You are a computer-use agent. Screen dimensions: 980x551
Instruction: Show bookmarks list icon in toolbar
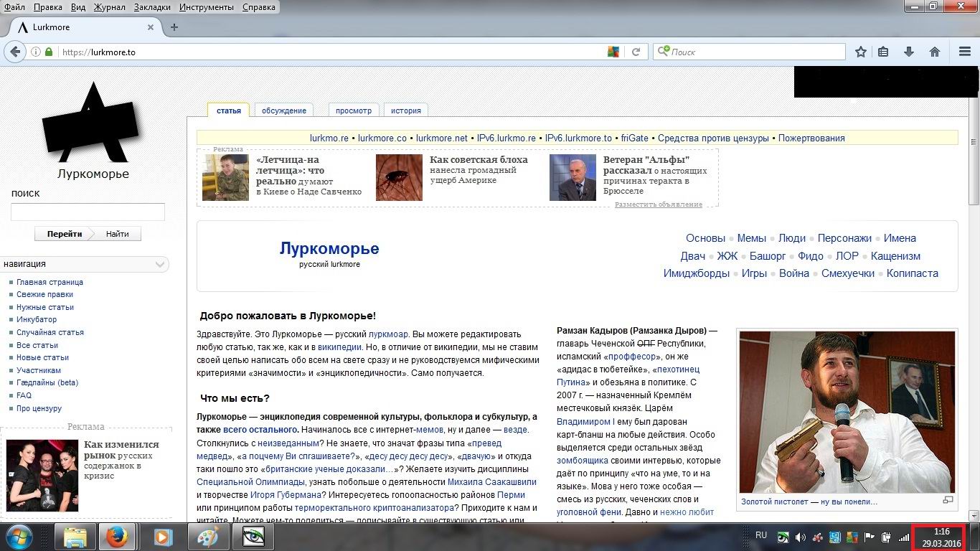coord(883,52)
